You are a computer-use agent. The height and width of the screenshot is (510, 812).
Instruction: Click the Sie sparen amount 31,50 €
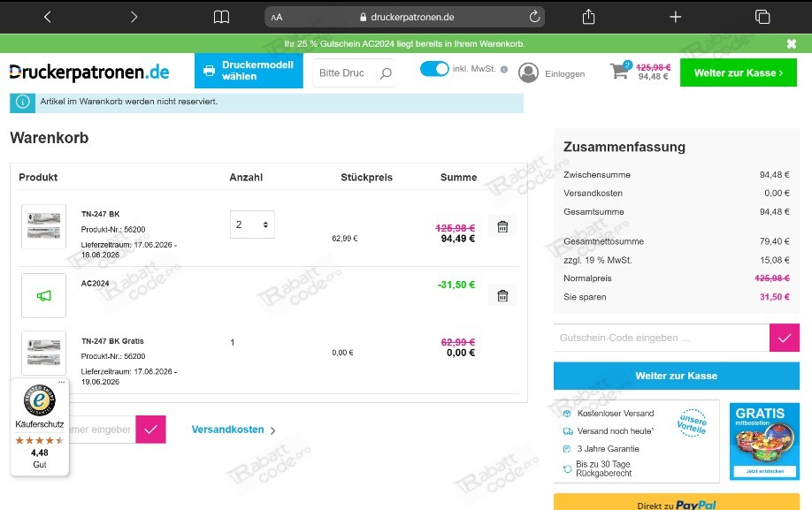pos(774,297)
